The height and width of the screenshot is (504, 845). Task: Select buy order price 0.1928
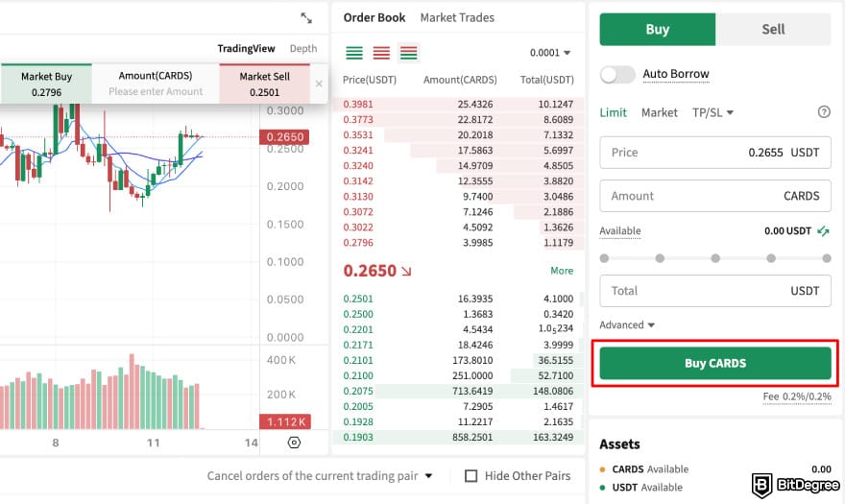coord(358,421)
